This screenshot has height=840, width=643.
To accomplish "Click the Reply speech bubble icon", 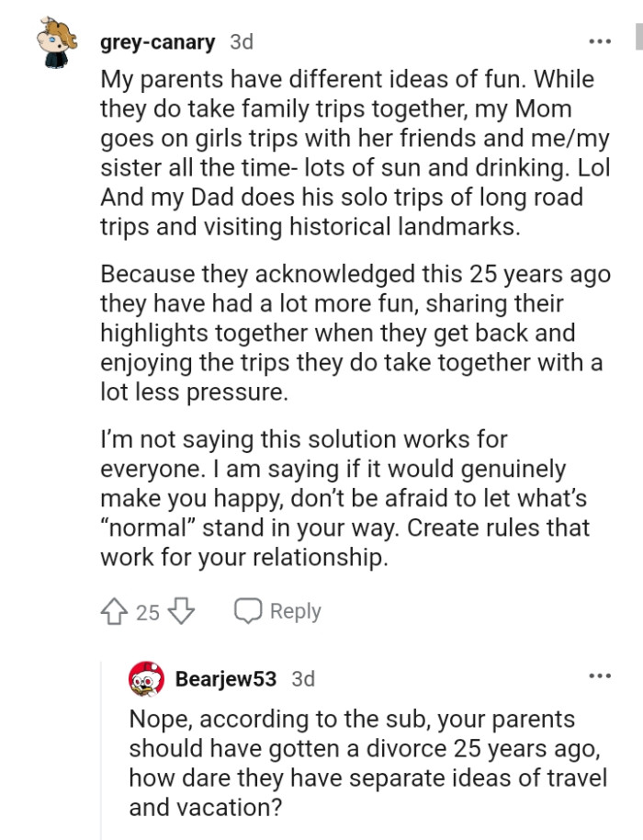I will pos(246,609).
